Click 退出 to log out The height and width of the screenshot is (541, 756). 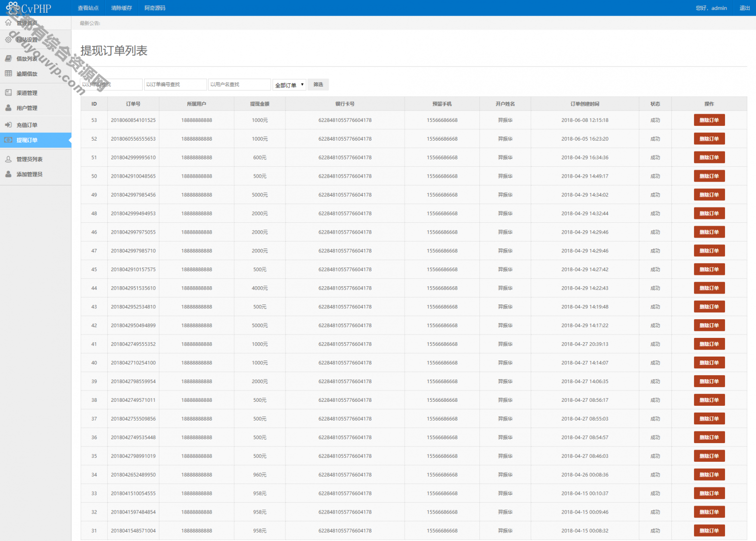point(745,8)
